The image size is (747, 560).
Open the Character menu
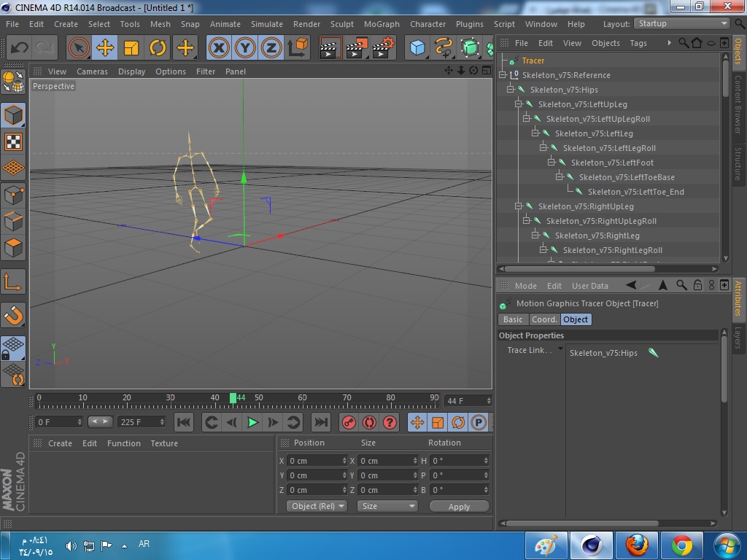coord(427,24)
